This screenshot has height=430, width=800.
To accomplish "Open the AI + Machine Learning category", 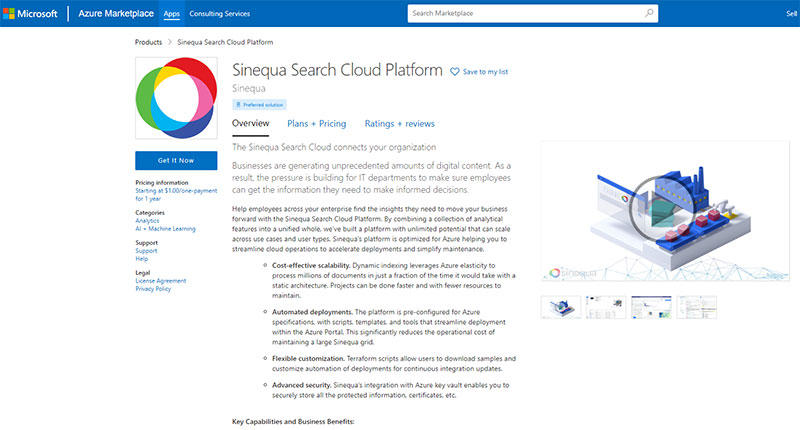I will coord(165,228).
